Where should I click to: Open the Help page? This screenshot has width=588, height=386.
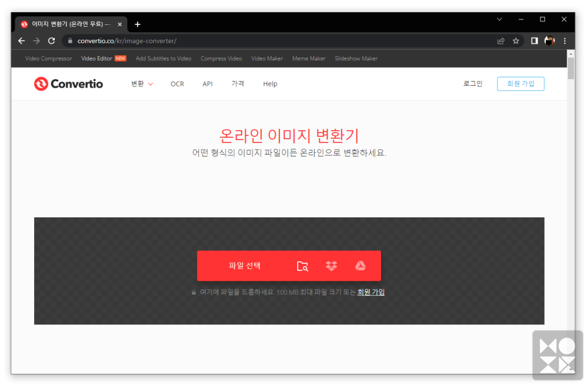(x=270, y=84)
